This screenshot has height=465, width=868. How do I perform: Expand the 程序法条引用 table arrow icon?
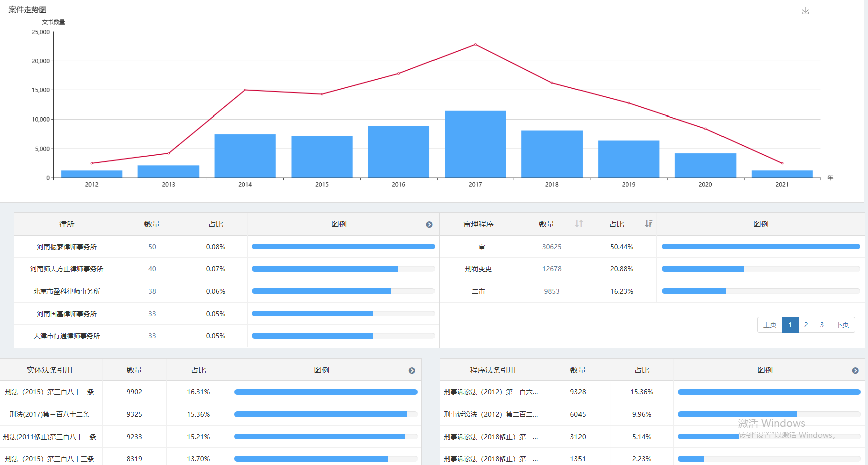(x=855, y=371)
